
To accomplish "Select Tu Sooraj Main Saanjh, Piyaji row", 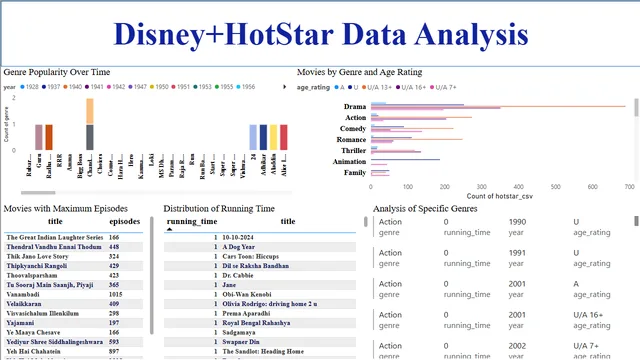I will (x=73, y=285).
